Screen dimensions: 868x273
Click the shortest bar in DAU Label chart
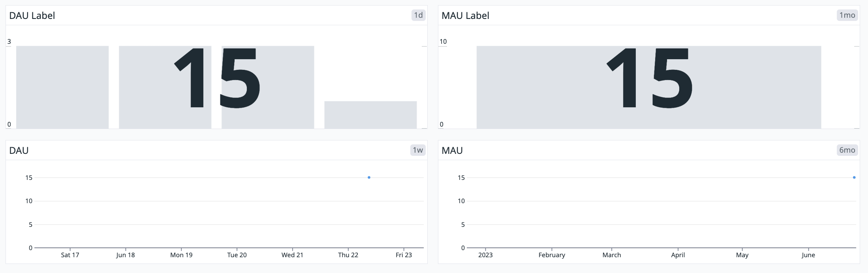(x=370, y=115)
